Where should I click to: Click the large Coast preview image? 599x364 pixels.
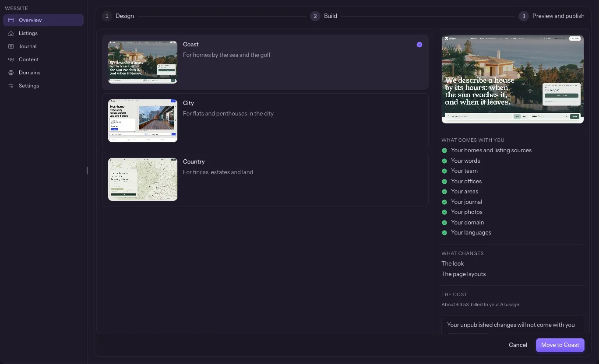click(x=513, y=79)
